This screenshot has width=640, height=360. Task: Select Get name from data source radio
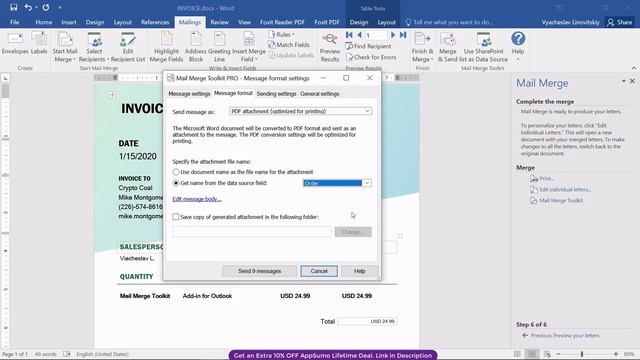[176, 183]
